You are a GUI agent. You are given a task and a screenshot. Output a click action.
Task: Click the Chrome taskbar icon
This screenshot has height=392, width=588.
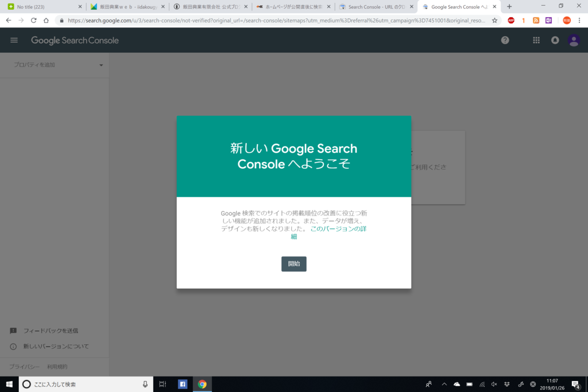click(202, 384)
